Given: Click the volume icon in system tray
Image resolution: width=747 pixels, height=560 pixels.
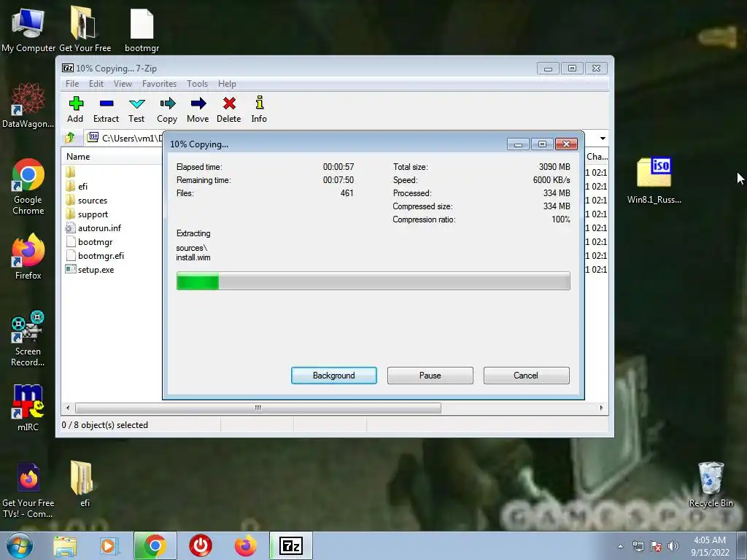Looking at the screenshot, I should coord(673,546).
